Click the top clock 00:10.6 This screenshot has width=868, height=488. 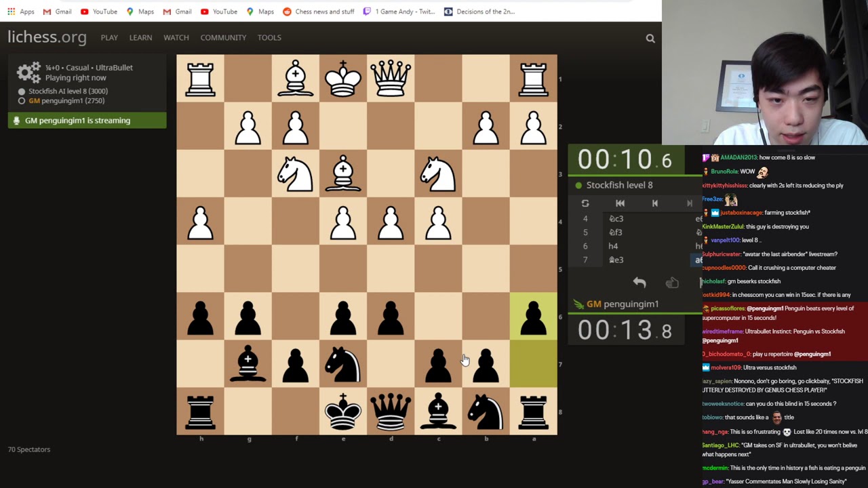pos(625,160)
